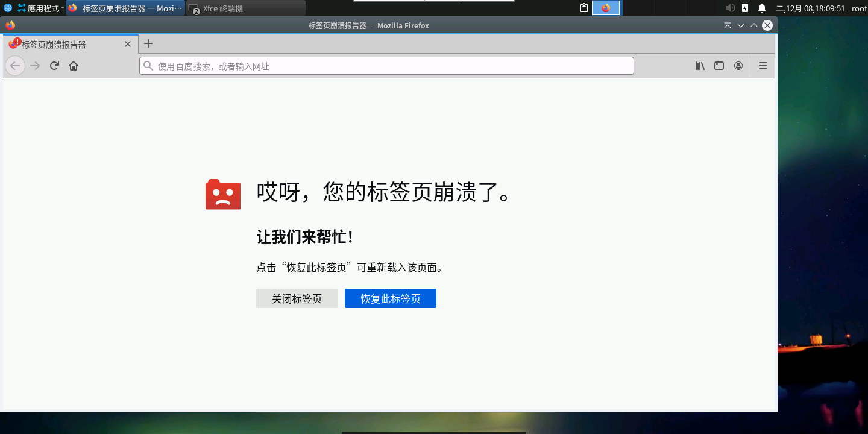This screenshot has height=434, width=868.
Task: Click the notification bell in the tray
Action: pyautogui.click(x=761, y=8)
